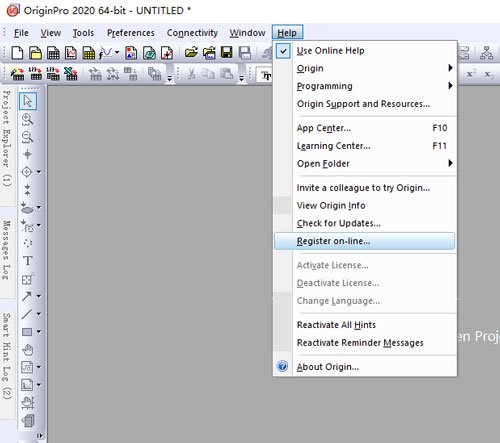Expand the Origin submenu arrow
Viewport: 500px width, 443px height.
click(450, 68)
